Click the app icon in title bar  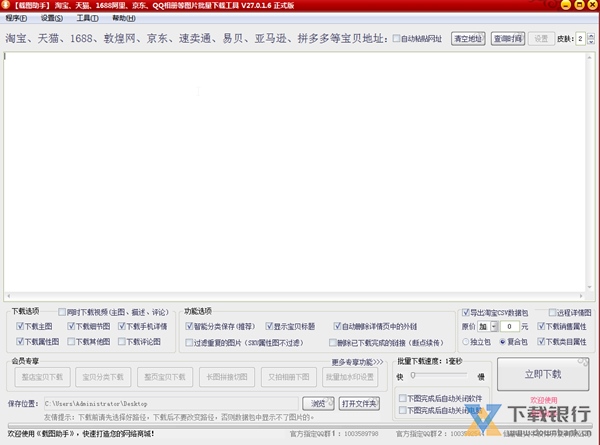(5, 5)
